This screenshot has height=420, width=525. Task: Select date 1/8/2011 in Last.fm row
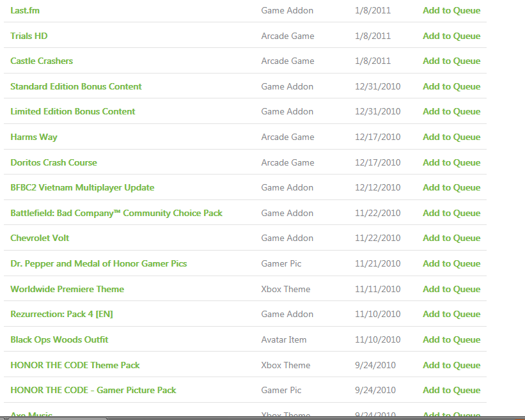(x=373, y=10)
